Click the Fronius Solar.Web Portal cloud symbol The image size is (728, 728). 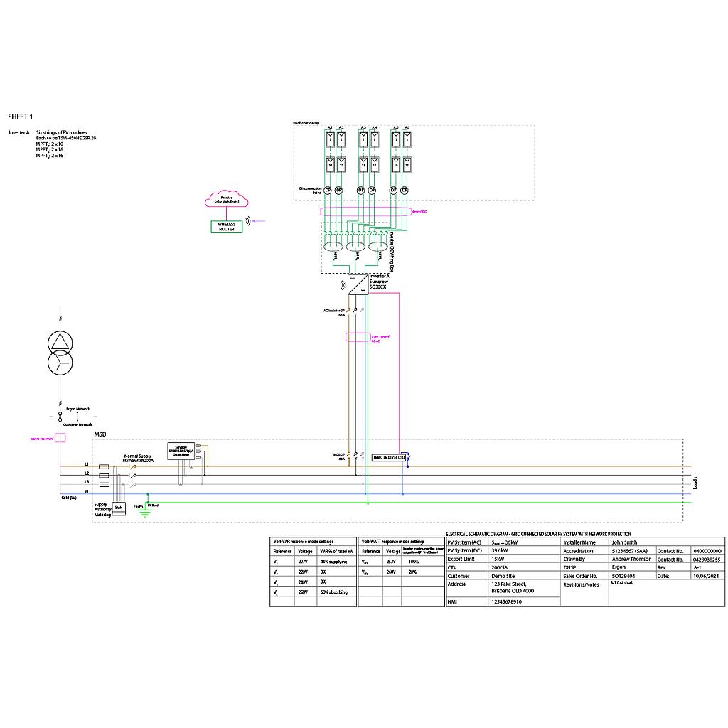227,199
